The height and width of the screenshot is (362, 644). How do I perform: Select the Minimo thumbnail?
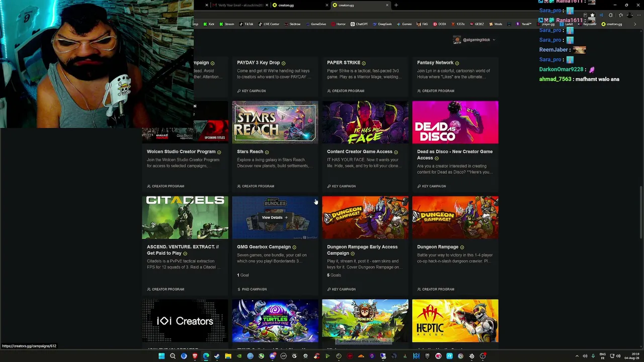365,321
